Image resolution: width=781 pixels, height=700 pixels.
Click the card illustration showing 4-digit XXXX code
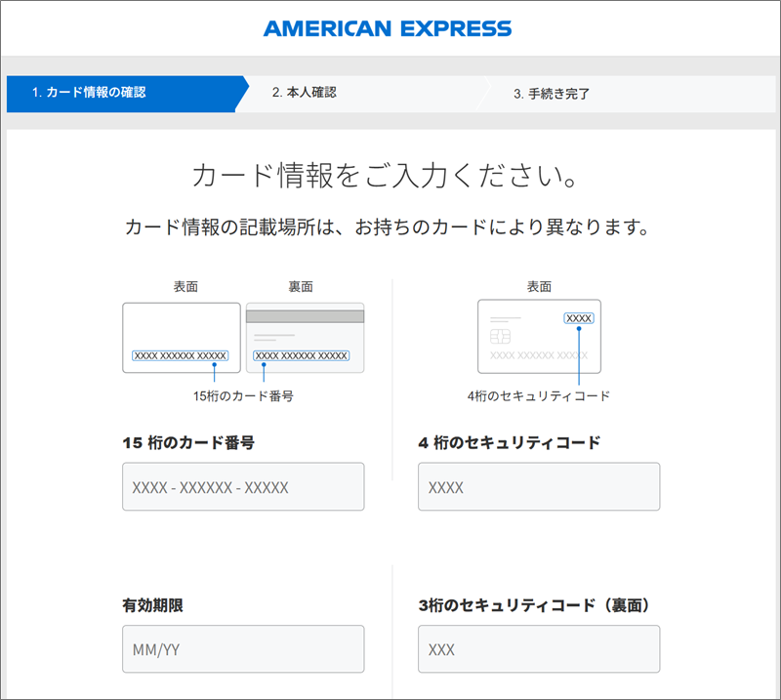[540, 336]
